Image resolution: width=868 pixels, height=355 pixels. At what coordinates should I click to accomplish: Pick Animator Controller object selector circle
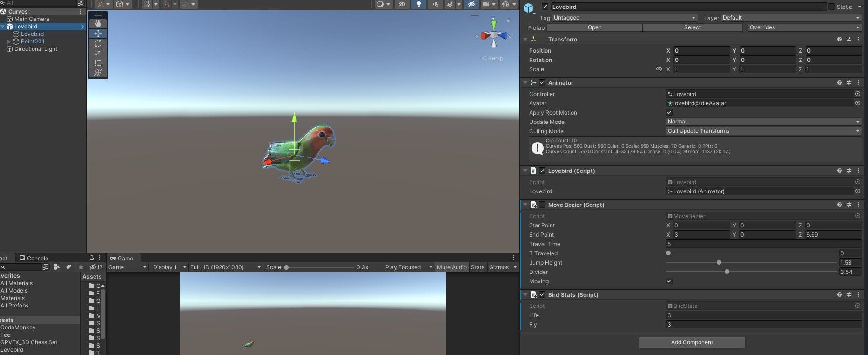pos(858,94)
